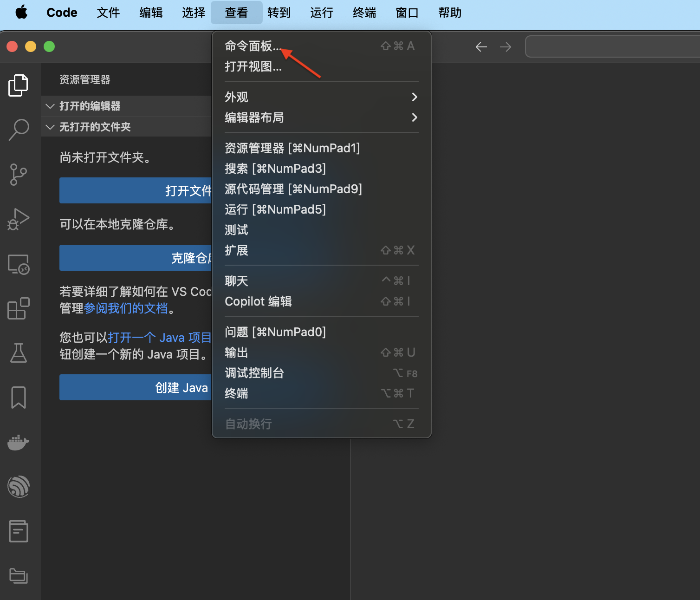Click the 打开文件夹 button

click(x=136, y=190)
